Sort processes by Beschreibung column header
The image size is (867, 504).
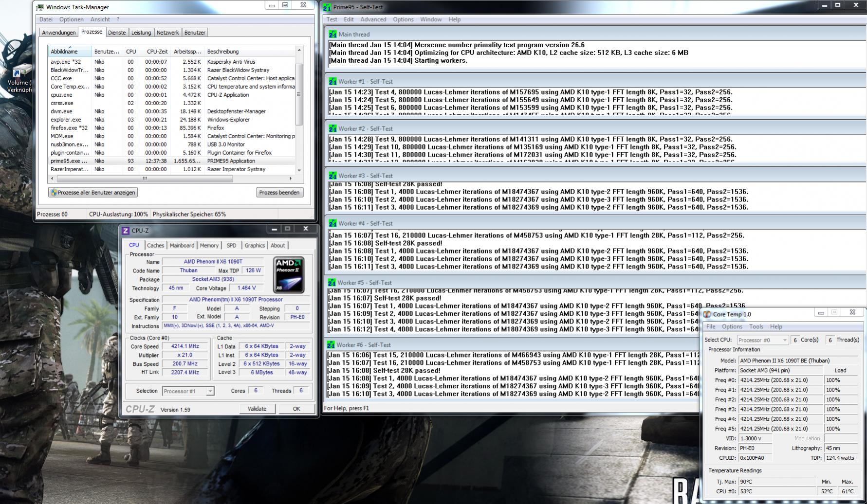point(250,52)
